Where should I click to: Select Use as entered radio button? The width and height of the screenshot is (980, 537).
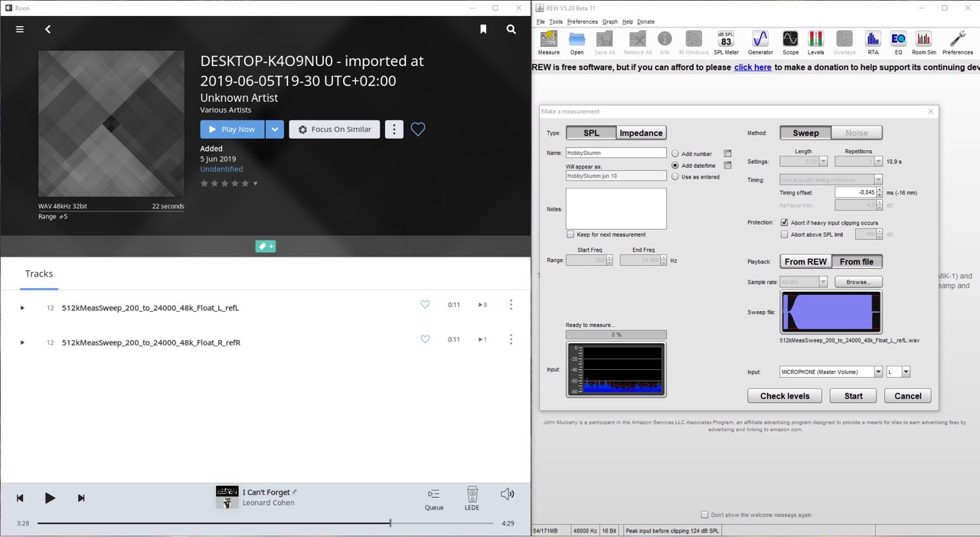(x=675, y=177)
